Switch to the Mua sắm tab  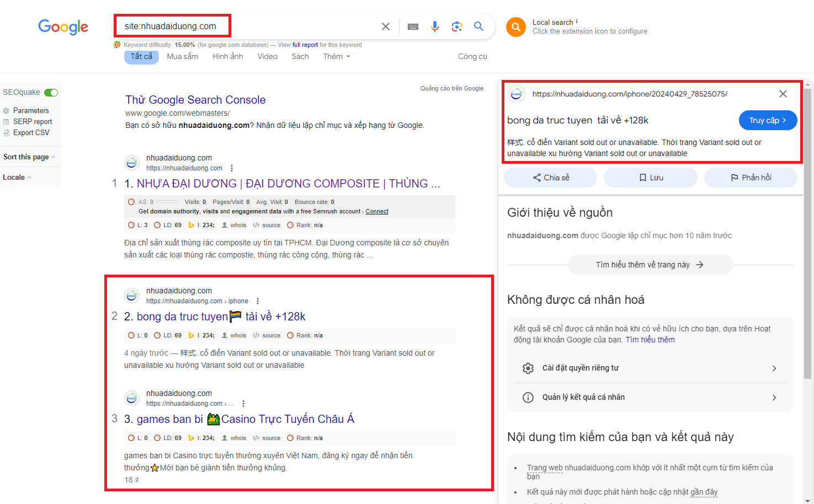point(183,56)
